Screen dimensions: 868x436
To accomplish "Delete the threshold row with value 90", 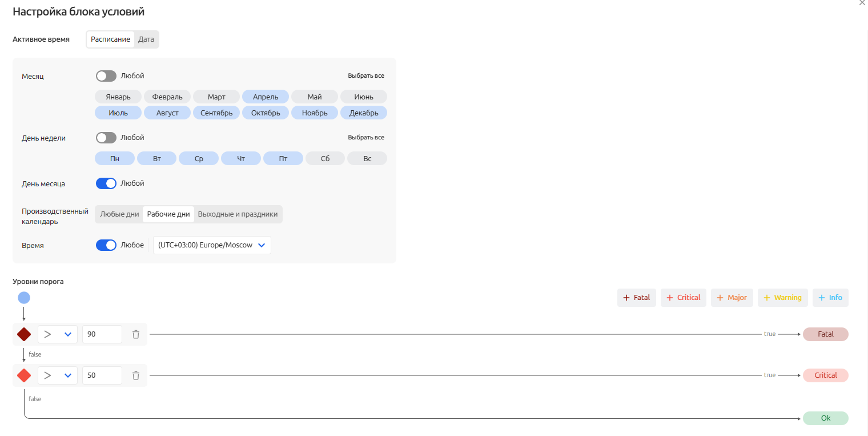I will point(136,334).
